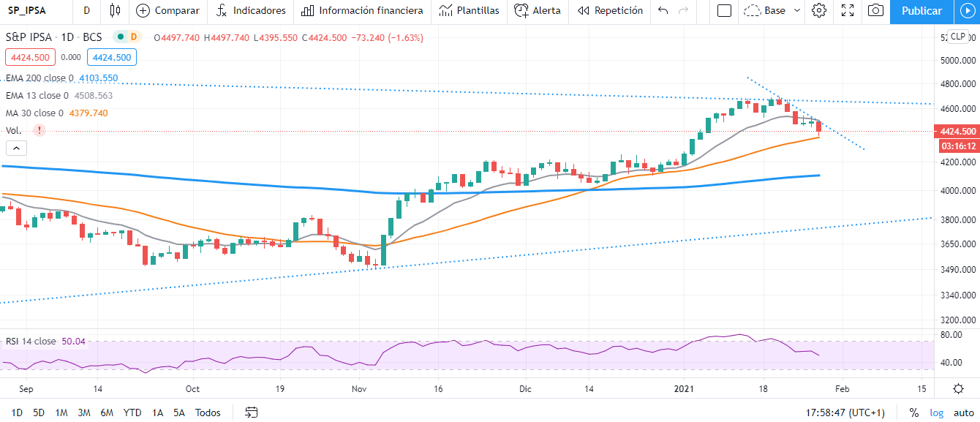Click the cloud Base layout save button

(765, 11)
